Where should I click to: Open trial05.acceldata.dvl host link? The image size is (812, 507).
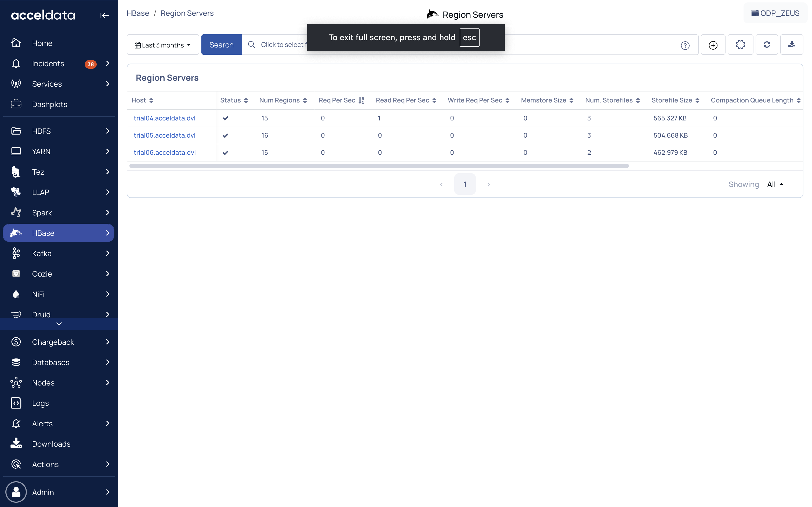coord(164,135)
